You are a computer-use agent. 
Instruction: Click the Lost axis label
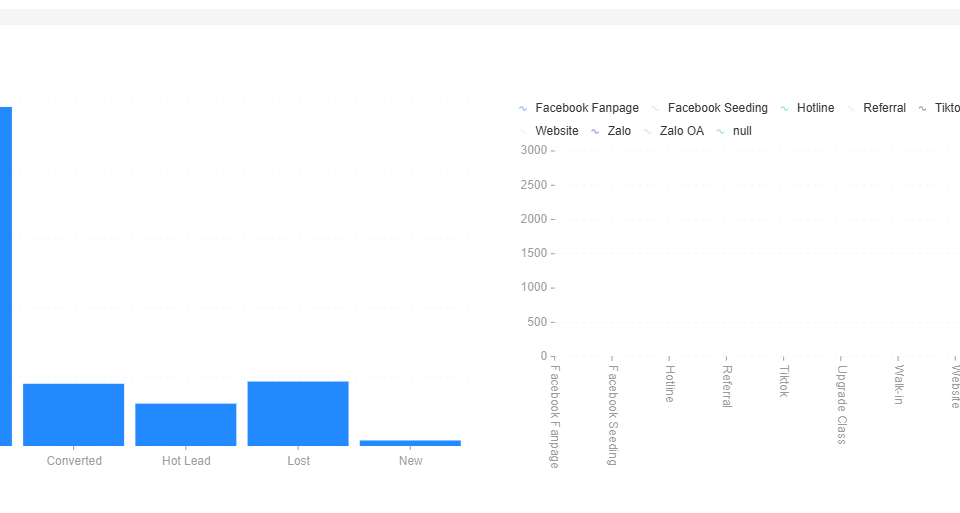tap(298, 461)
